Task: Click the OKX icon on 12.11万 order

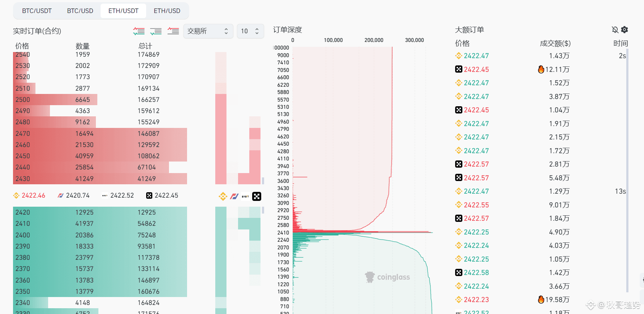Action: pos(459,69)
